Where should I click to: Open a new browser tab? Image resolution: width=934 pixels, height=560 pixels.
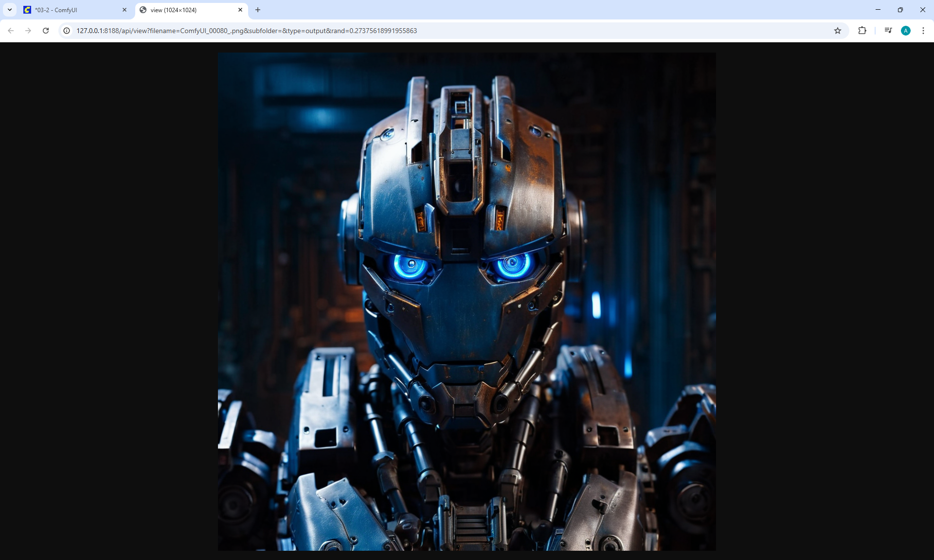[x=258, y=10]
